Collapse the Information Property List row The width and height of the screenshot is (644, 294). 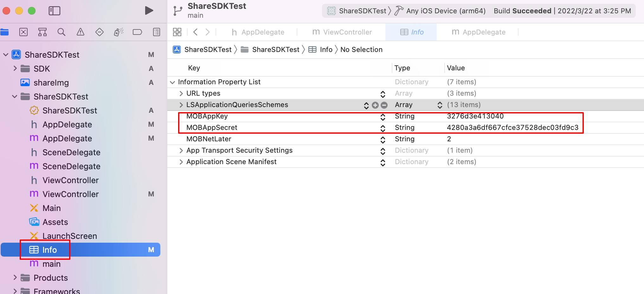[172, 82]
